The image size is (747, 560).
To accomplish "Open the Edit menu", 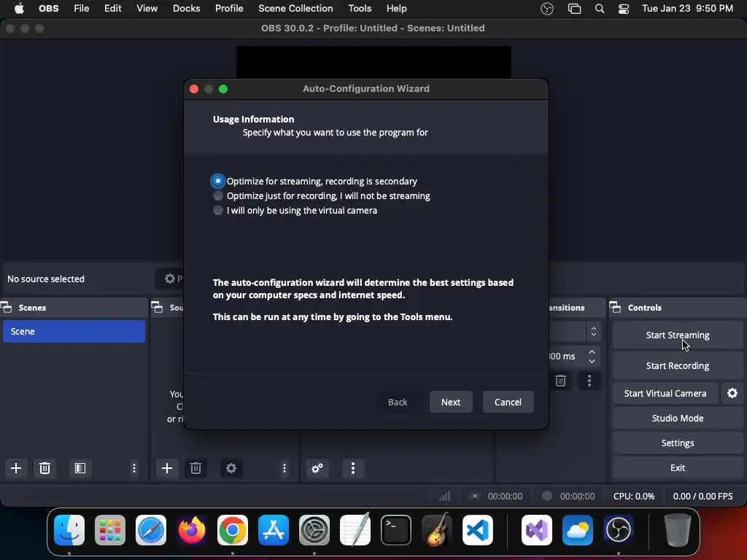I will click(x=113, y=9).
